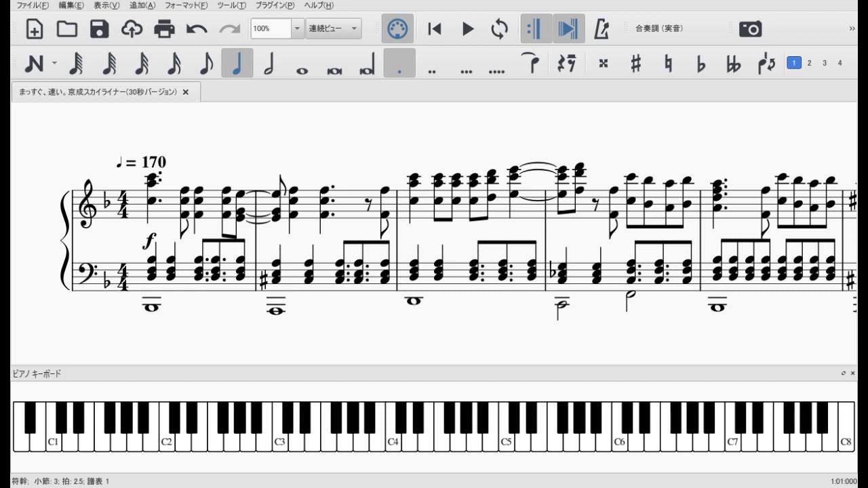Apply a double sharp accidental
The height and width of the screenshot is (488, 868).
pos(603,63)
